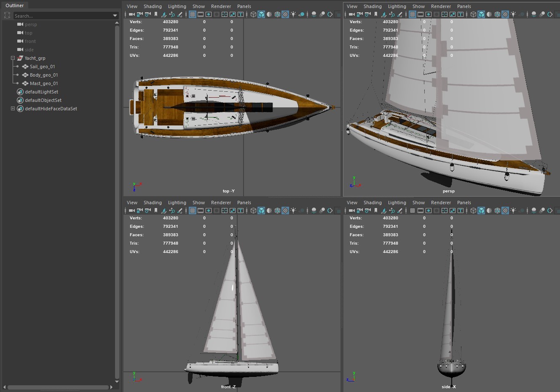The height and width of the screenshot is (392, 560).
Task: Expand defaultHideFaceDataSet in the Outliner
Action: point(13,109)
